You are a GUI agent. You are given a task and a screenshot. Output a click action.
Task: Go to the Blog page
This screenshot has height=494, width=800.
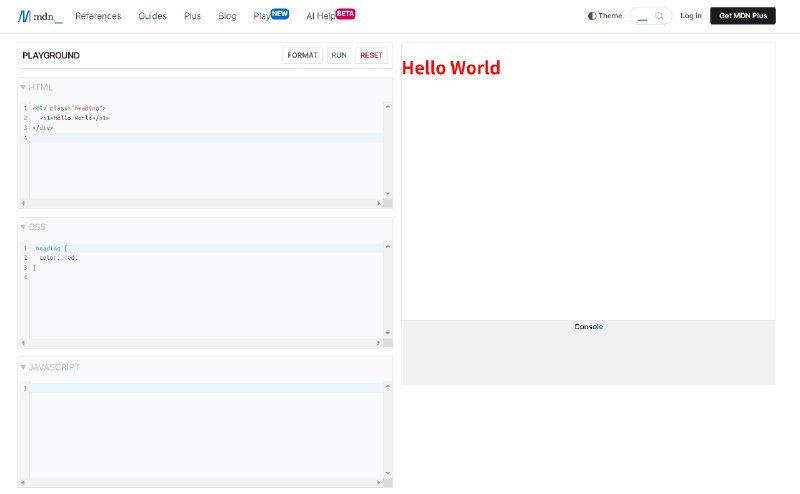[227, 16]
